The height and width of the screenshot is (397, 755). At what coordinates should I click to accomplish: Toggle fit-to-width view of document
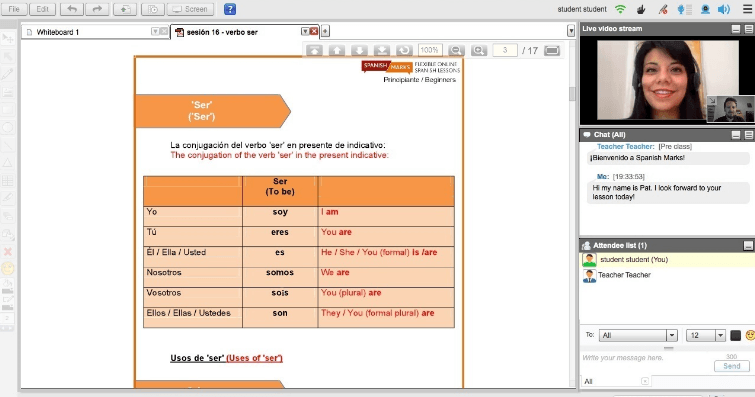point(552,50)
